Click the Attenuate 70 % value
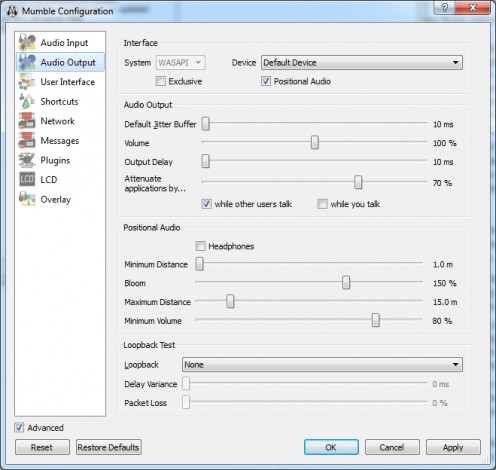 (x=442, y=183)
